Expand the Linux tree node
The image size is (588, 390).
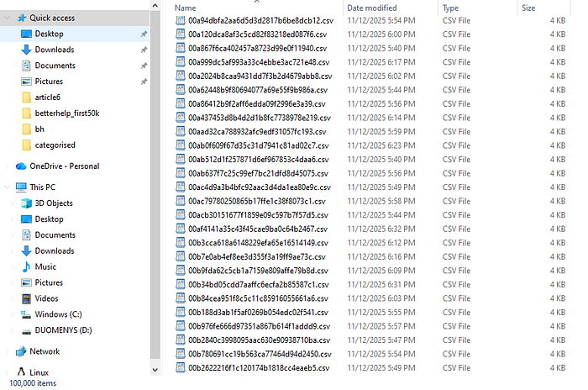click(x=7, y=372)
